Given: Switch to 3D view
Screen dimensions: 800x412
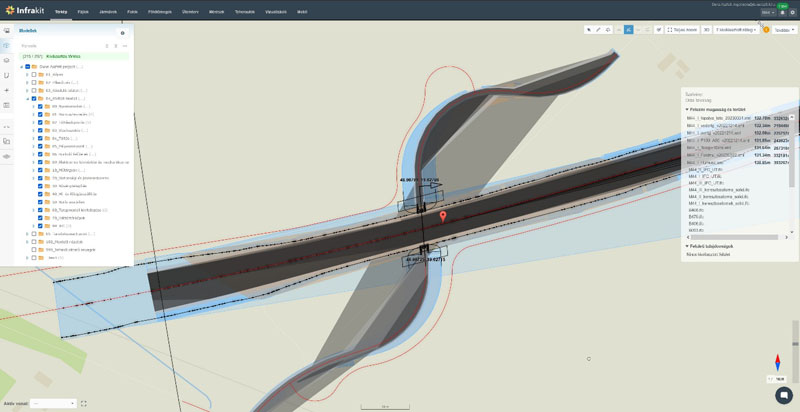Looking at the screenshot, I should [706, 30].
